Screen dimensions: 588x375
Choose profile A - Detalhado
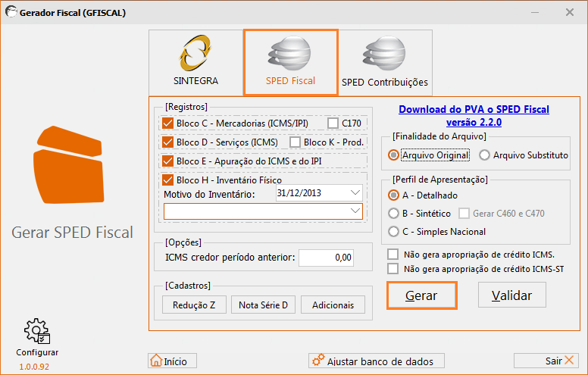click(x=393, y=195)
